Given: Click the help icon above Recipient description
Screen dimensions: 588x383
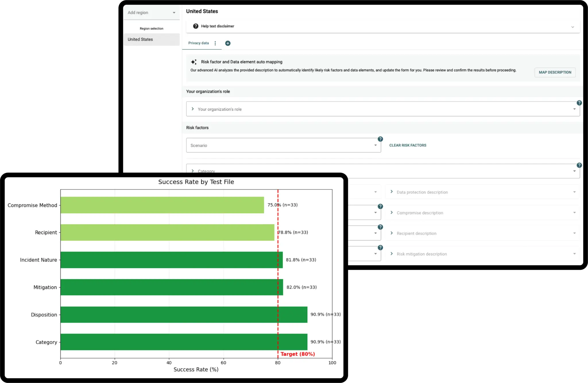Looking at the screenshot, I should click(x=380, y=227).
